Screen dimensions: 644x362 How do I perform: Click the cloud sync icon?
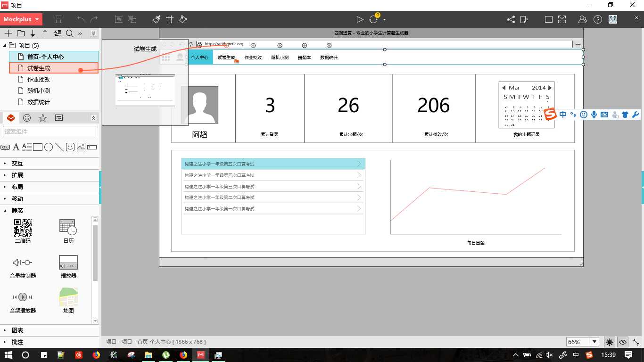point(374,19)
